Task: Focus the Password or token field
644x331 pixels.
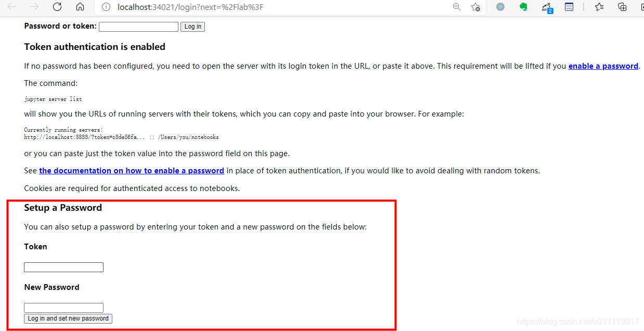Action: pos(138,27)
